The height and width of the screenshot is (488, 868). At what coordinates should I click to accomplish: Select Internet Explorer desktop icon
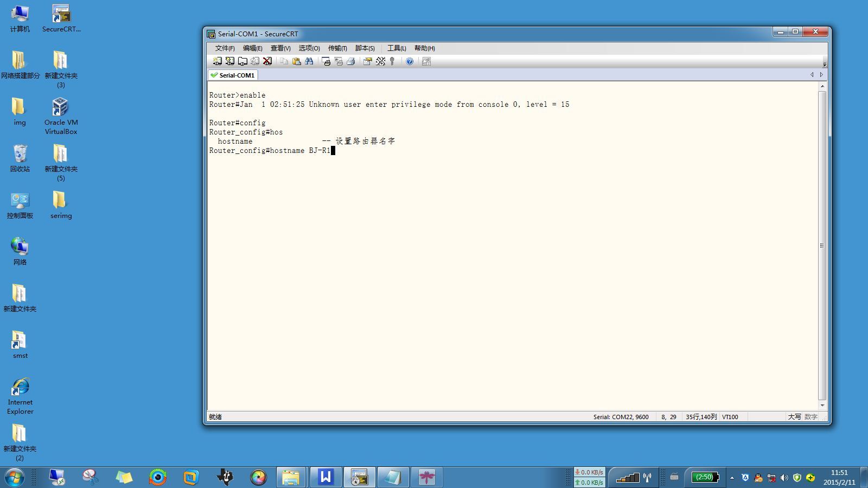click(20, 396)
